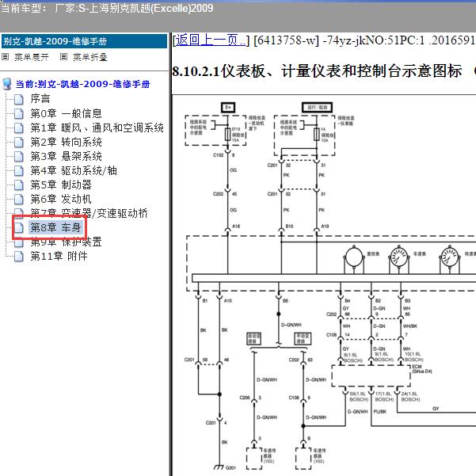Click the computer icon next to 当前:别克-凯越-2009-维修手册

coord(6,84)
